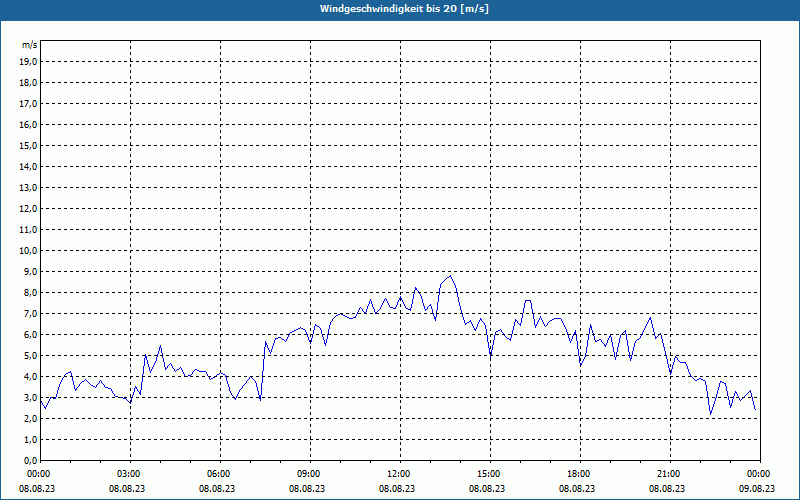Click the 17,0 y-axis value

[x=28, y=104]
